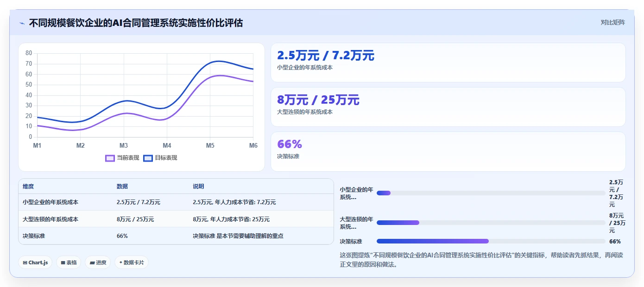Toggle the 当前表现 legend series
The height and width of the screenshot is (287, 644).
(122, 158)
